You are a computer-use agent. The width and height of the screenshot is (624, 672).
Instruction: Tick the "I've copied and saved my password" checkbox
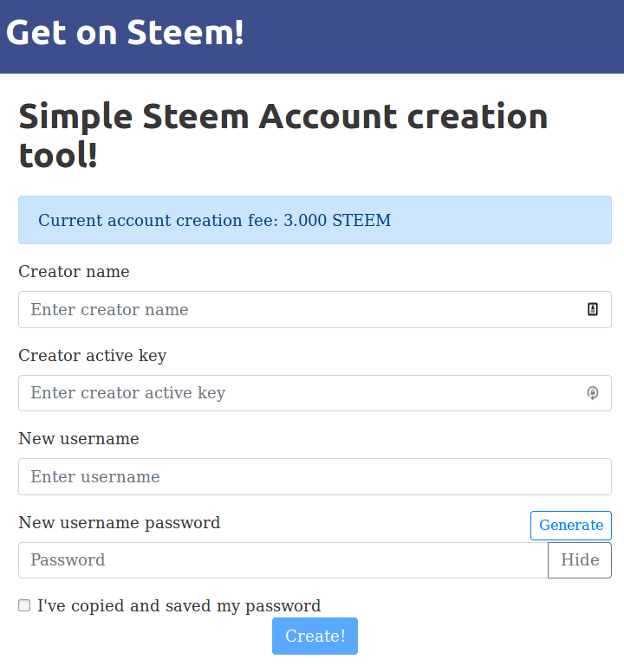(24, 605)
